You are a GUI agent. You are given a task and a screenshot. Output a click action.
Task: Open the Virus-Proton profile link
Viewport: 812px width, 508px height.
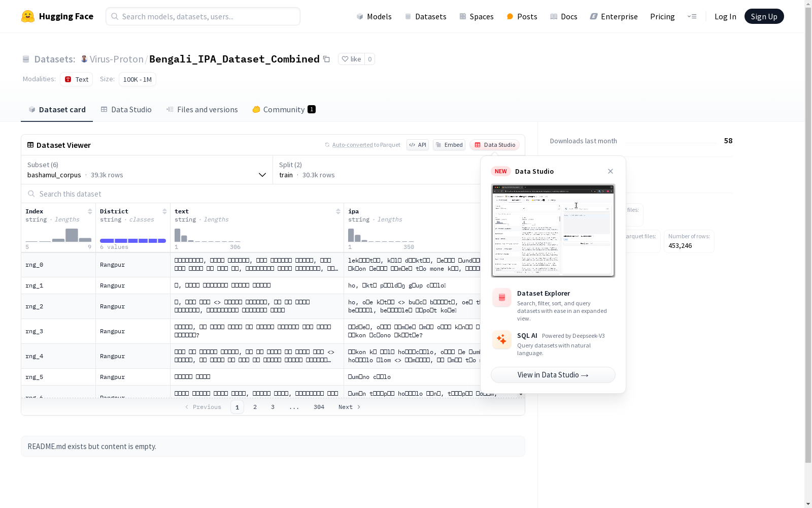pos(117,59)
